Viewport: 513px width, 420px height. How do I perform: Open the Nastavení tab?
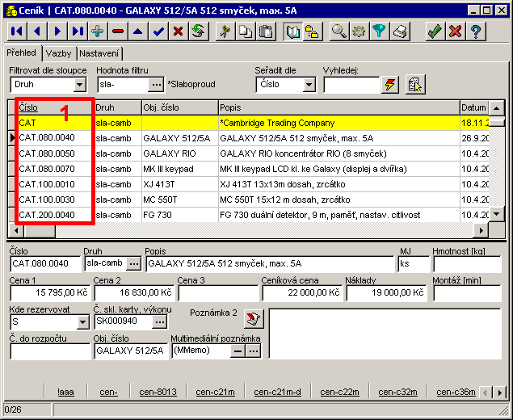(99, 53)
